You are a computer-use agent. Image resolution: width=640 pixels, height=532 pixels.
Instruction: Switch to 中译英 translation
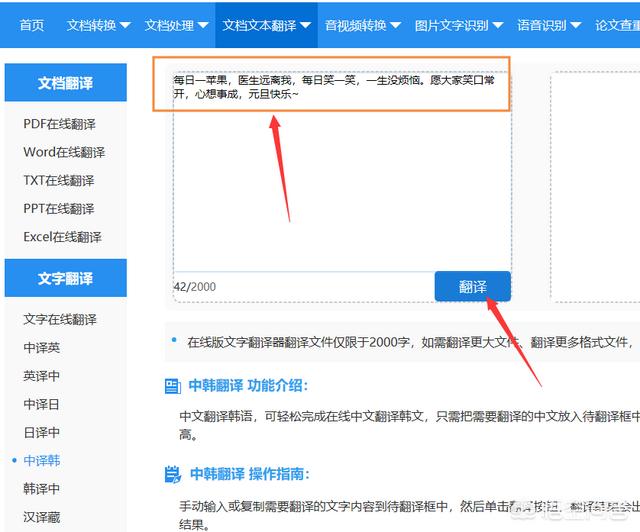[42, 347]
